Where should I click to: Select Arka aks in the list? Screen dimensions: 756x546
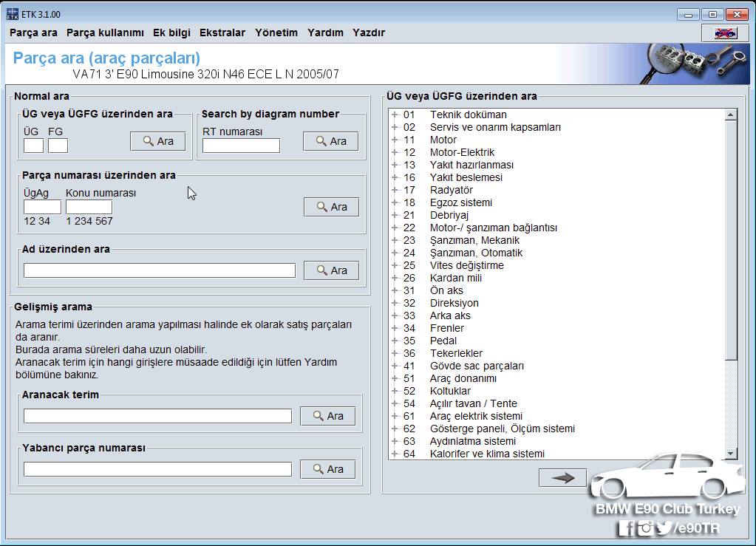pyautogui.click(x=450, y=315)
